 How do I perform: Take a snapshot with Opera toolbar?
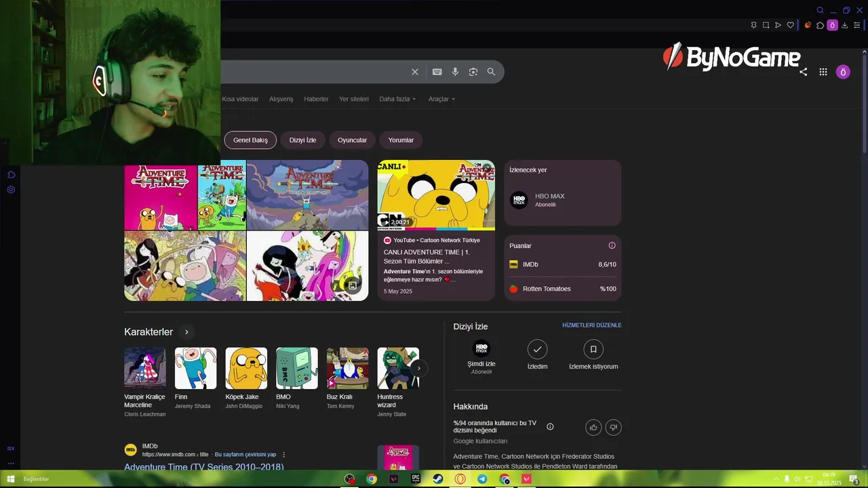pos(766,25)
